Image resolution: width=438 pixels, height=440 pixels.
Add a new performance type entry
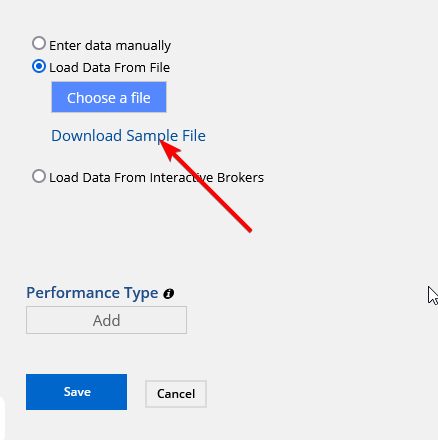click(x=106, y=320)
